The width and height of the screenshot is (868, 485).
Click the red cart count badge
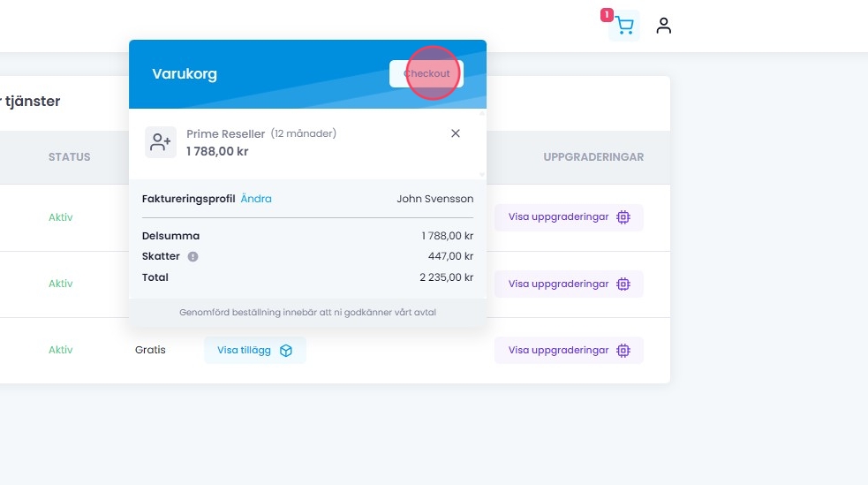pyautogui.click(x=607, y=15)
